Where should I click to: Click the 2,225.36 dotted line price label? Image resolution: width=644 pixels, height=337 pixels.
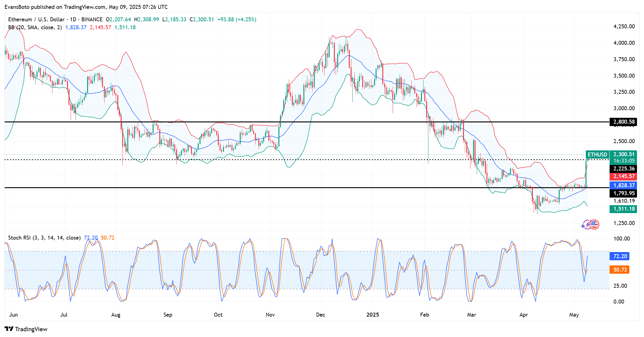[x=624, y=169]
